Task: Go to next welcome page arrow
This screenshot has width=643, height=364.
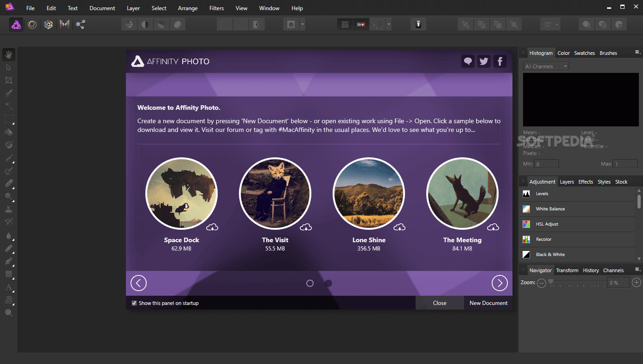Action: click(500, 283)
